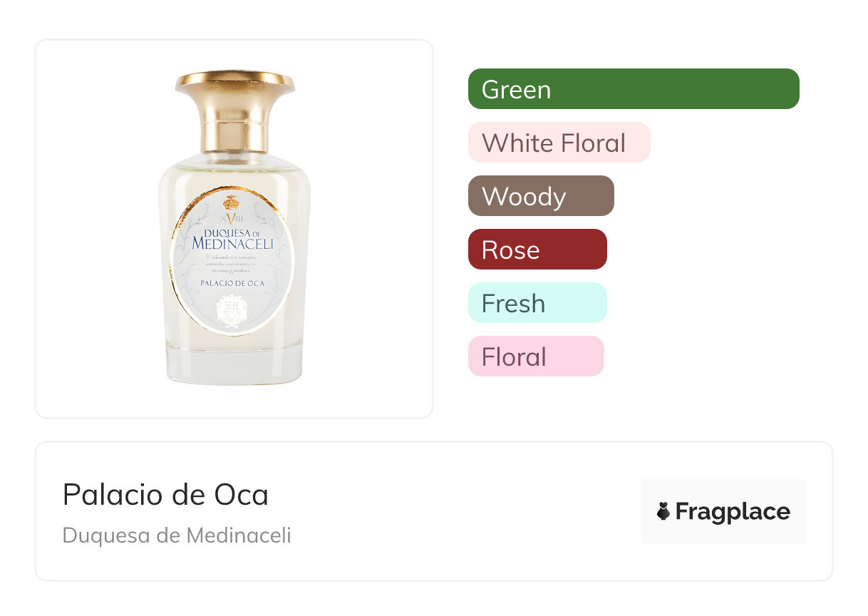Choose the Woody accord bar
Viewport: 868px width, 616px height.
point(540,196)
